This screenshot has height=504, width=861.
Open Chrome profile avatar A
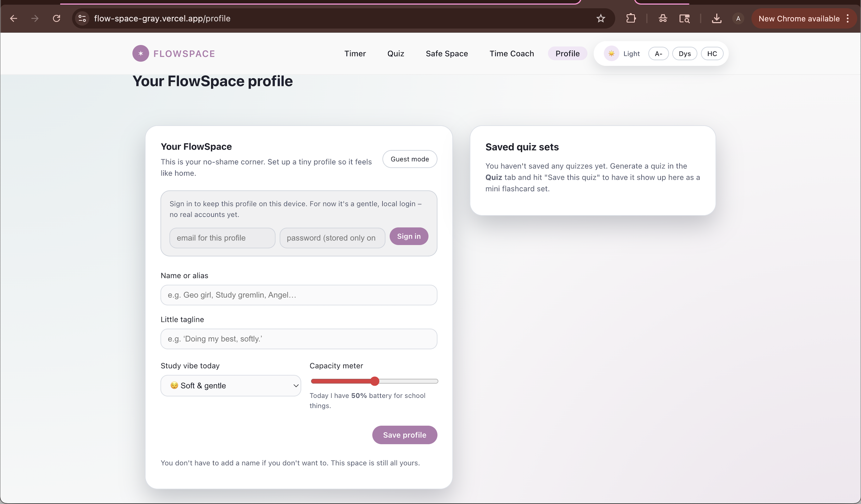pos(738,18)
